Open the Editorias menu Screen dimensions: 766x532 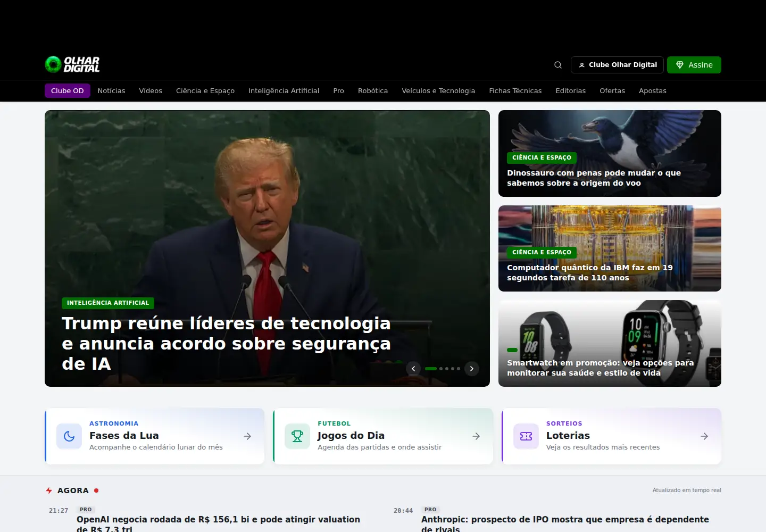(x=571, y=91)
